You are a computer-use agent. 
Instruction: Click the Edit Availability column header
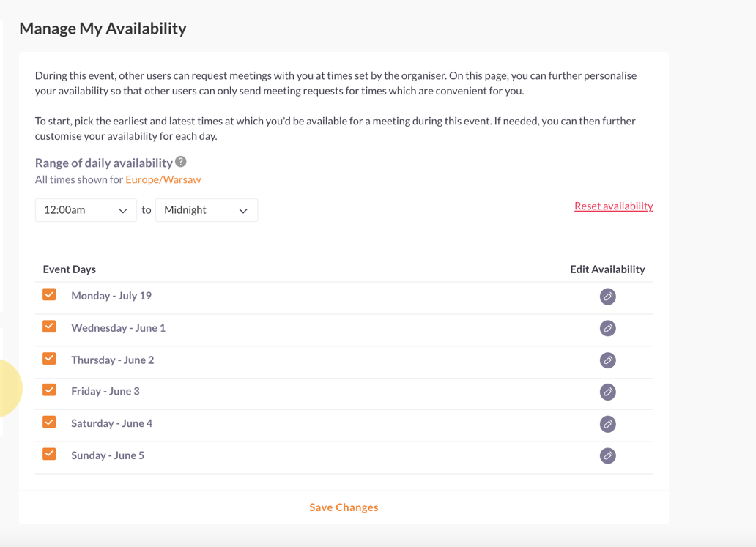tap(607, 269)
